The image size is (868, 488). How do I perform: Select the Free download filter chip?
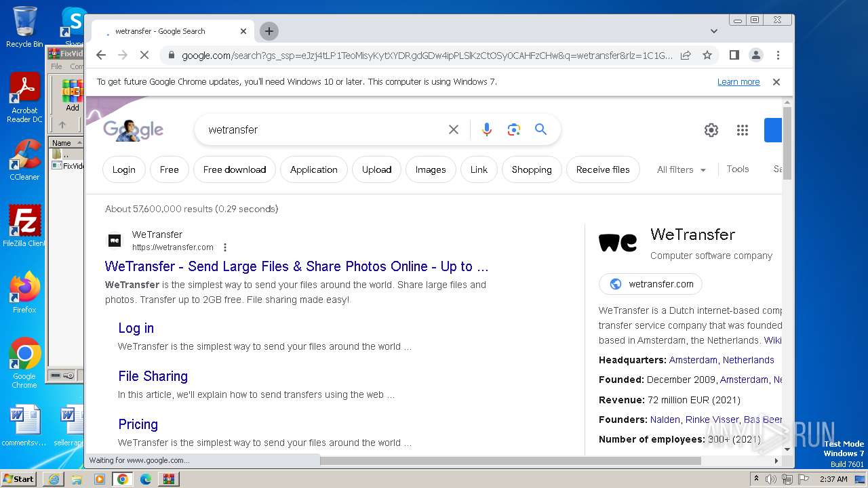(235, 169)
